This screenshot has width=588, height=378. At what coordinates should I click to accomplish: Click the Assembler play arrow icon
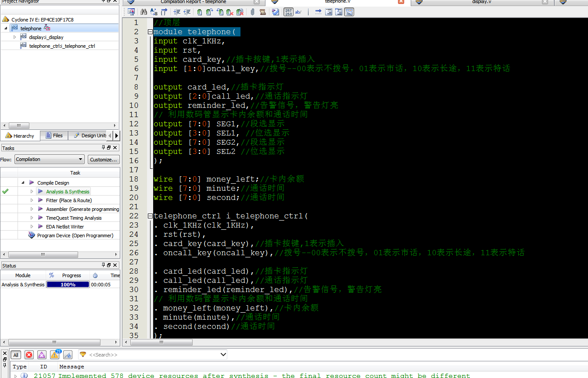coord(40,209)
